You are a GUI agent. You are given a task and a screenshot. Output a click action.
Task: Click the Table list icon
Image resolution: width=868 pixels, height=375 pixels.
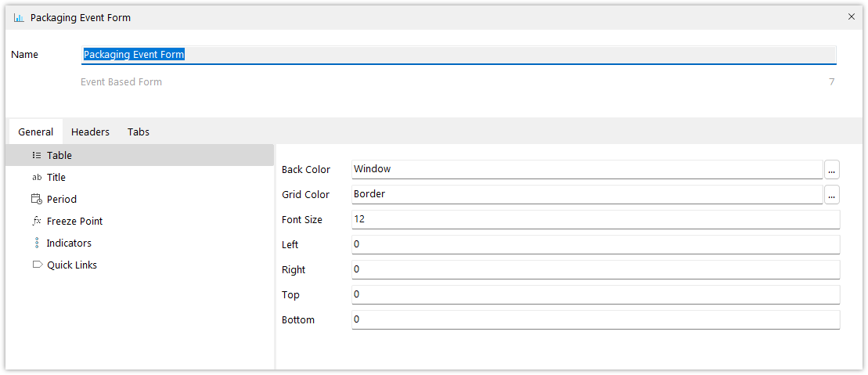point(37,156)
